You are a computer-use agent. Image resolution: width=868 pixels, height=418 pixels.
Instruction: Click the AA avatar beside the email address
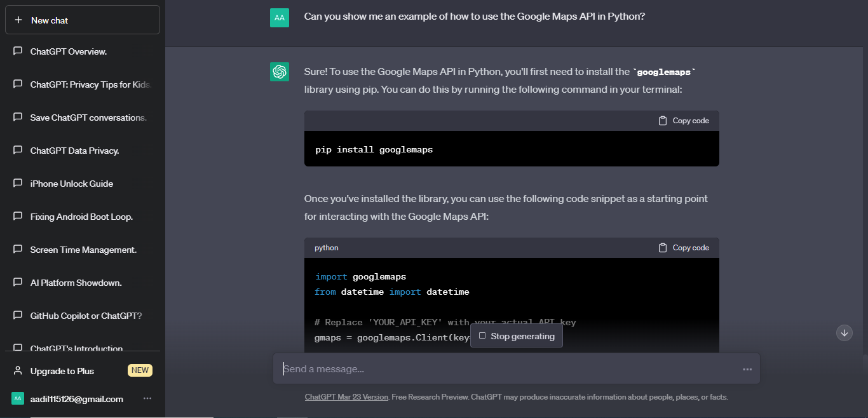point(18,399)
